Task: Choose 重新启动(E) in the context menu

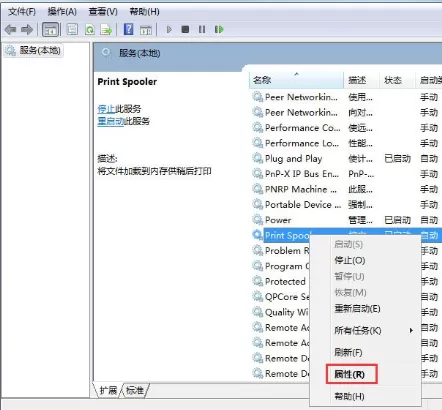Action: pyautogui.click(x=357, y=309)
